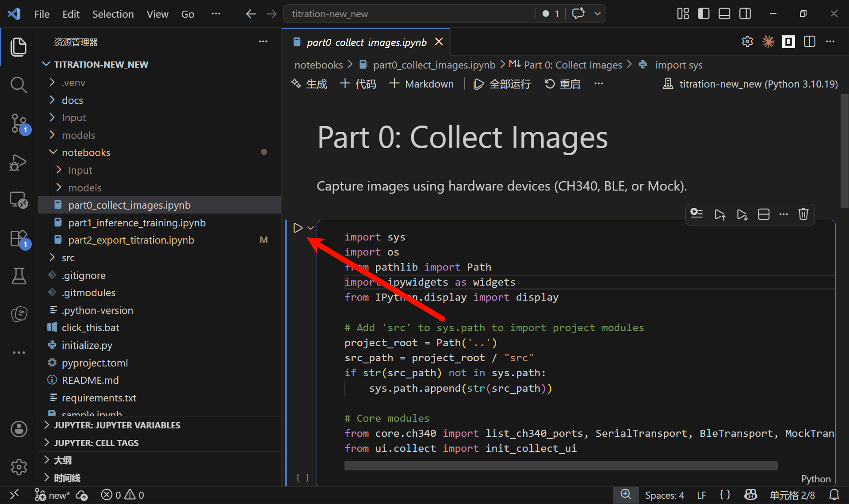Click titration-new_new command center search box
This screenshot has width=849, height=504.
point(409,14)
